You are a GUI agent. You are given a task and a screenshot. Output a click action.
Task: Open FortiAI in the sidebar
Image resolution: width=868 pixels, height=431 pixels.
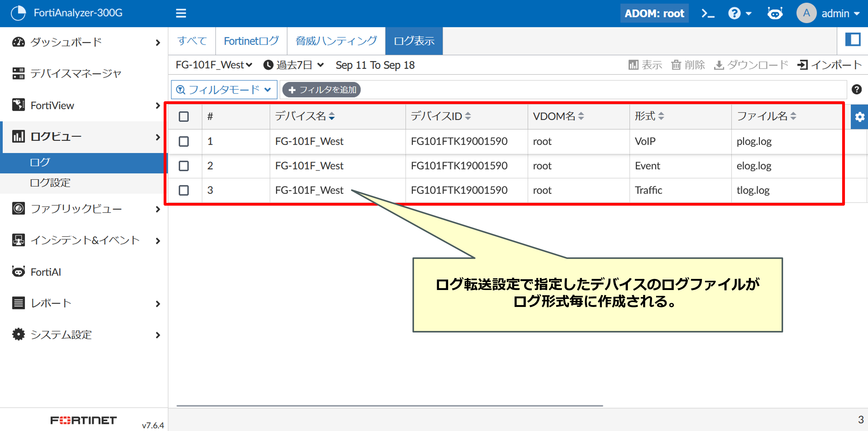click(x=46, y=272)
